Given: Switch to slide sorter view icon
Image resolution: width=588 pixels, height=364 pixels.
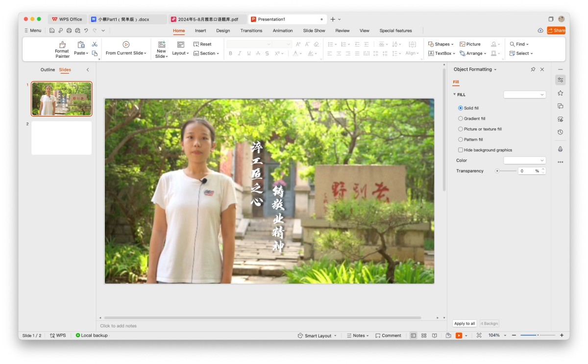Looking at the screenshot, I should tap(424, 336).
